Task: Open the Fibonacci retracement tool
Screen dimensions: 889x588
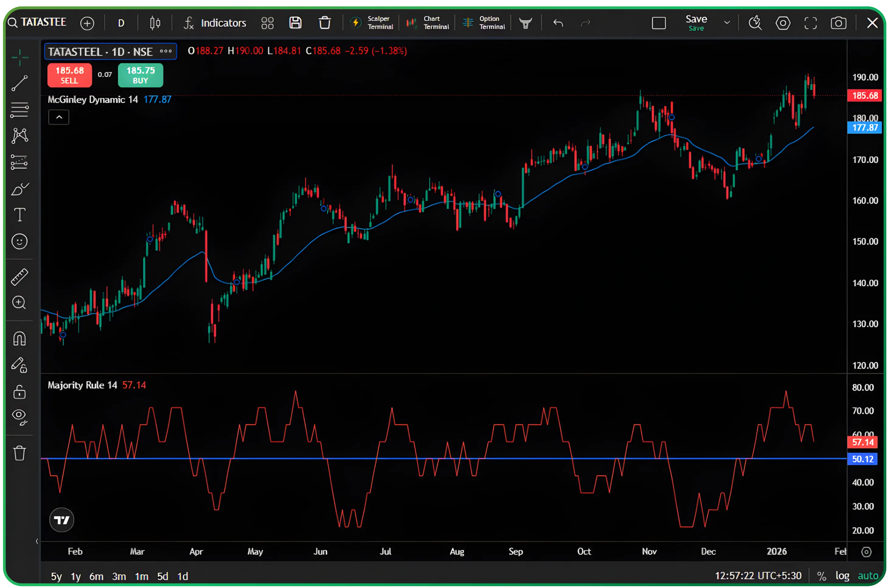Action: (19, 110)
